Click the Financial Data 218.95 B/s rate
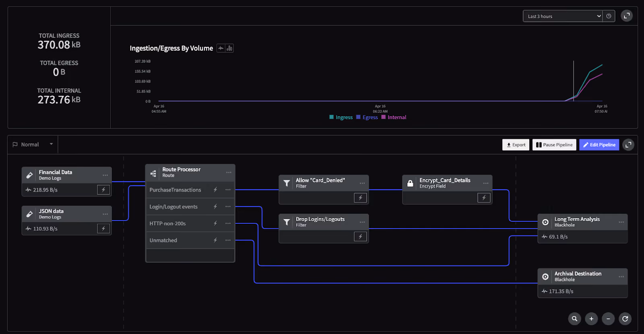Image resolution: width=644 pixels, height=334 pixels. pyautogui.click(x=45, y=190)
